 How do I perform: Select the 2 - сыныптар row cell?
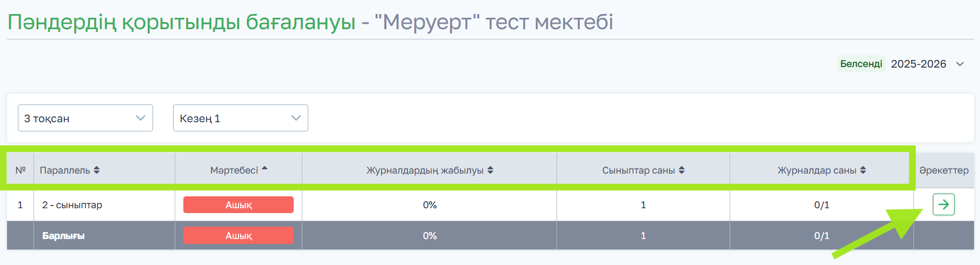pyautogui.click(x=72, y=205)
